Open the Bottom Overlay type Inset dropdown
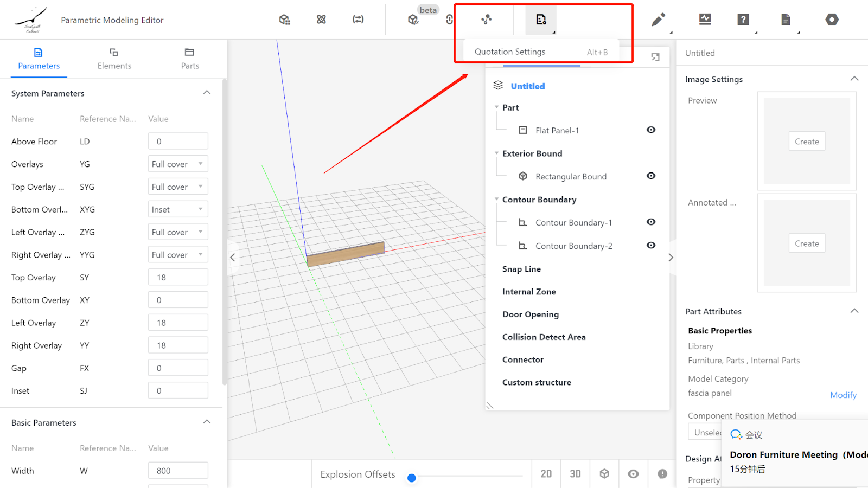Screen dimensions: 868x488 tap(178, 209)
